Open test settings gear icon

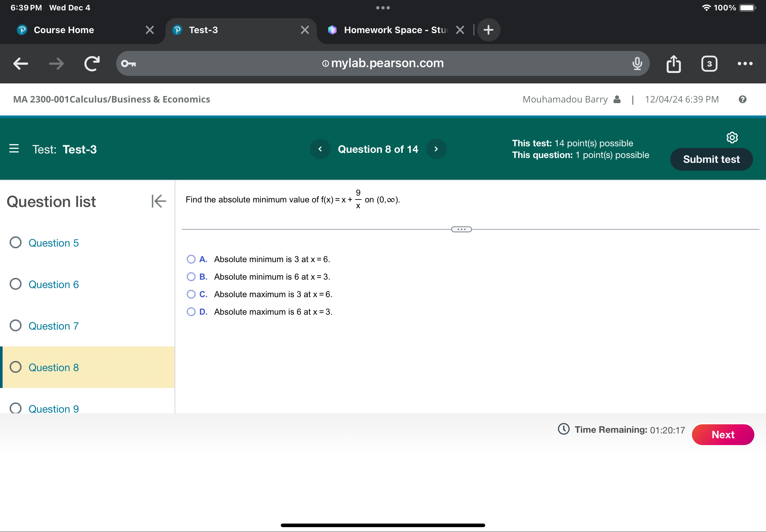[x=732, y=137]
